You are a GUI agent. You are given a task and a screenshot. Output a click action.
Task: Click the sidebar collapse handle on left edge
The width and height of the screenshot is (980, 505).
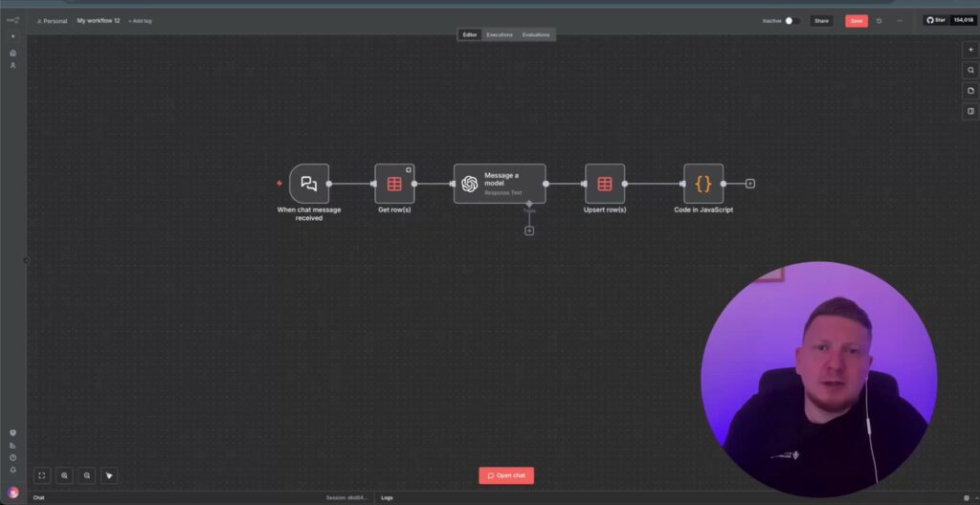pos(26,260)
